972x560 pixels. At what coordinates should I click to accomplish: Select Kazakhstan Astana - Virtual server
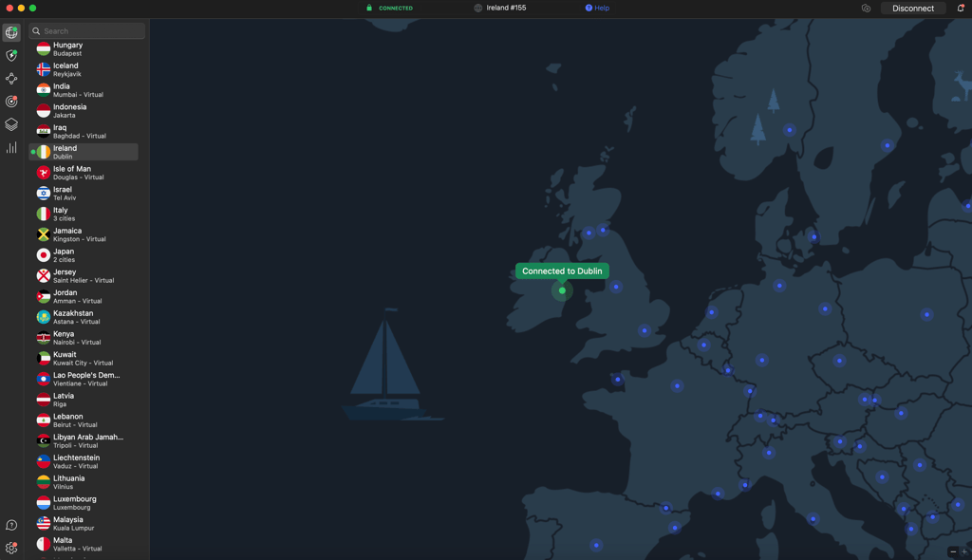pos(84,317)
